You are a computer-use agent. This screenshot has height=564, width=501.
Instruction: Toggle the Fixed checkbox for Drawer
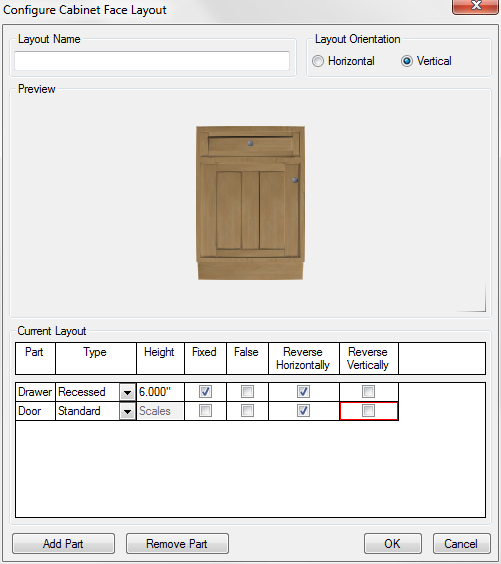point(205,392)
